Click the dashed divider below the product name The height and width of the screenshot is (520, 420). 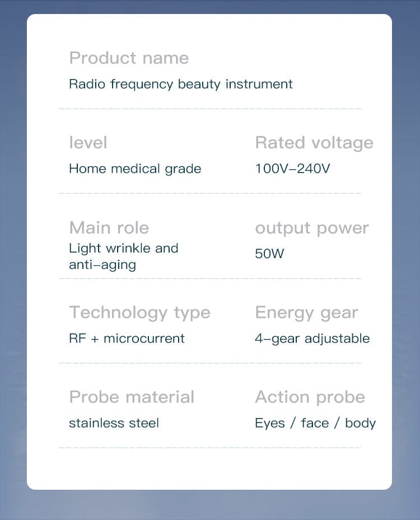pos(209,109)
